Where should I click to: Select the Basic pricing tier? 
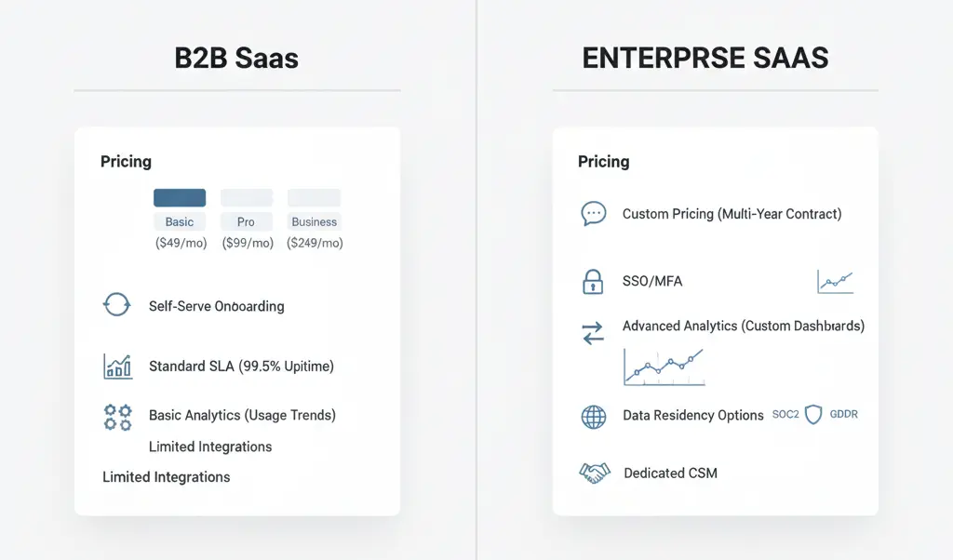coord(180,222)
